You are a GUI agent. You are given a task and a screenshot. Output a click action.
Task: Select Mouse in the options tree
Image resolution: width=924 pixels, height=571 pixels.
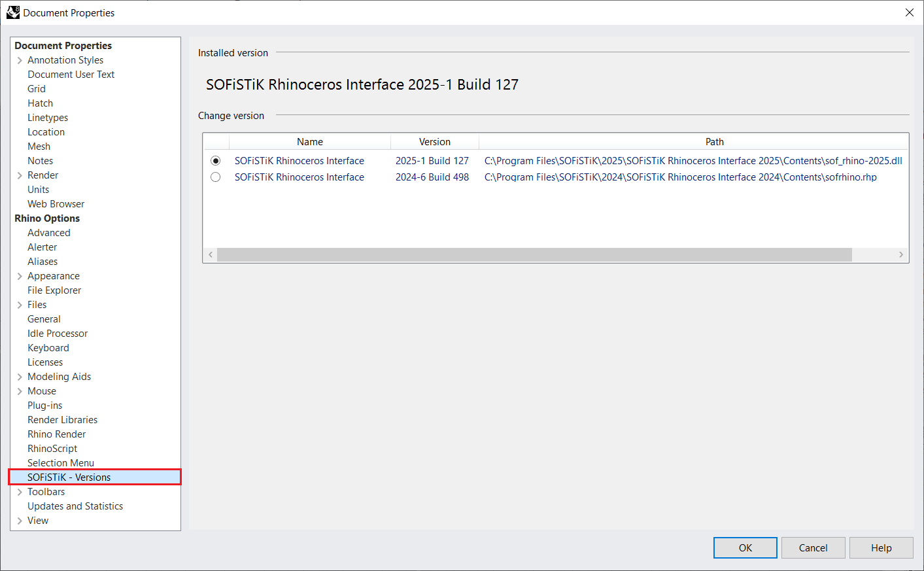click(x=42, y=391)
